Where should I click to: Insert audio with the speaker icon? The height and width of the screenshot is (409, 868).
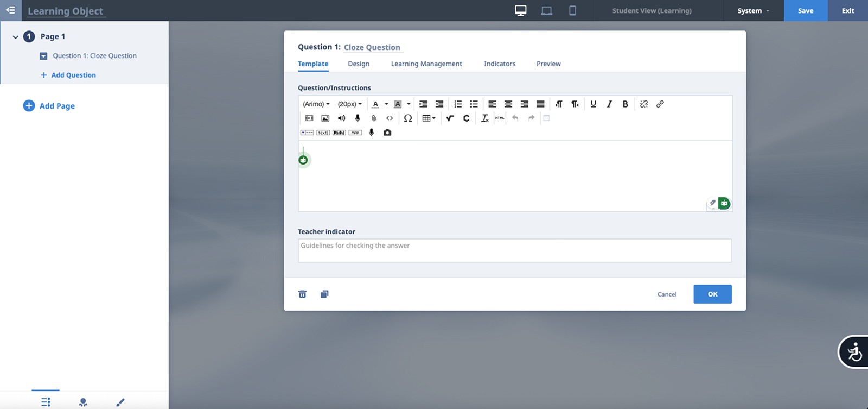(x=341, y=118)
